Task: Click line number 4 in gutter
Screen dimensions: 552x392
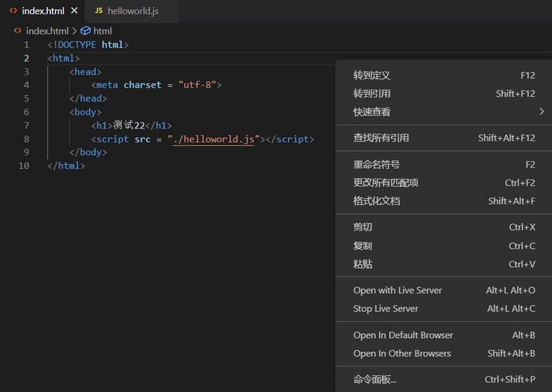Action: coord(26,85)
